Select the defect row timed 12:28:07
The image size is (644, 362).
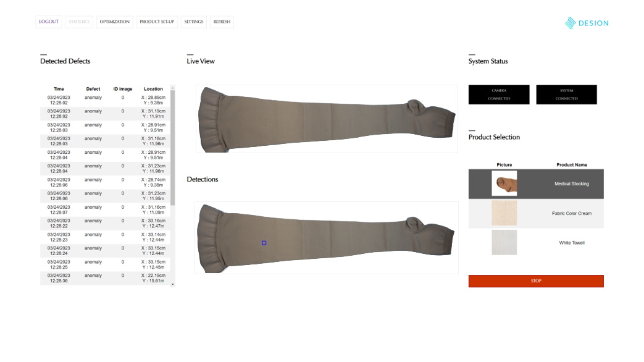click(x=105, y=210)
